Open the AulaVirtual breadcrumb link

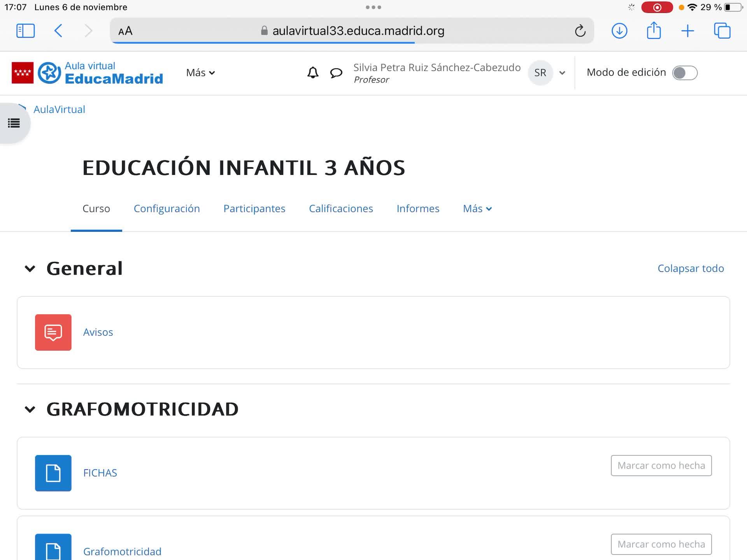point(59,109)
